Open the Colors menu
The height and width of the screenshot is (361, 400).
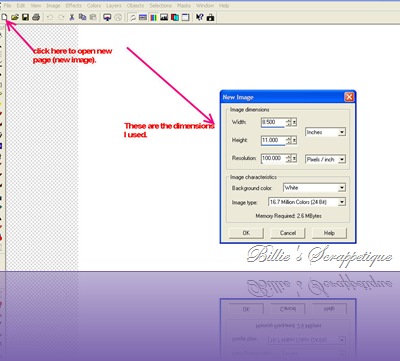tap(94, 5)
